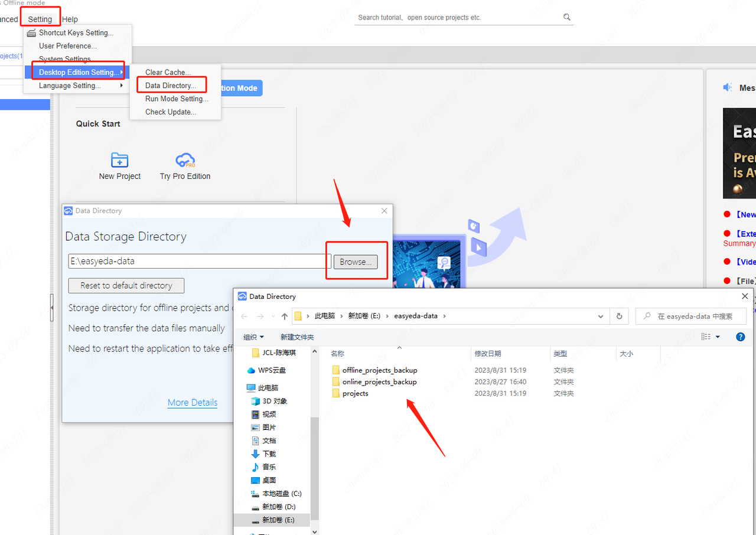756x535 pixels.
Task: Click the blue help icon in file dialog
Action: coord(741,337)
